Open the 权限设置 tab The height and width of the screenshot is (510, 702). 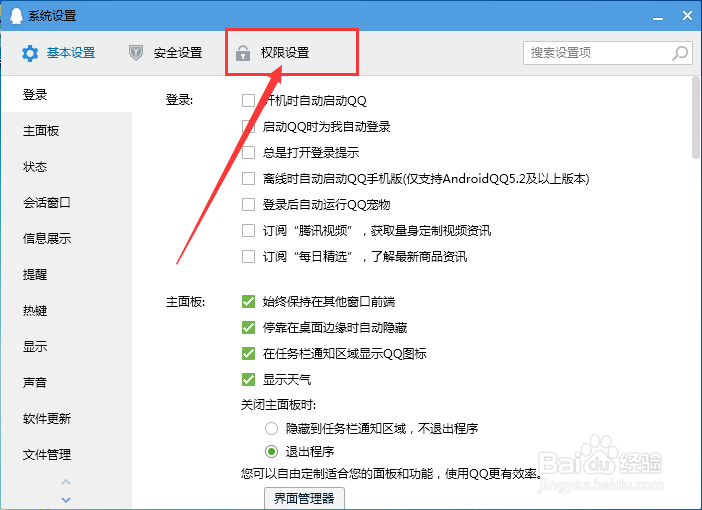273,53
